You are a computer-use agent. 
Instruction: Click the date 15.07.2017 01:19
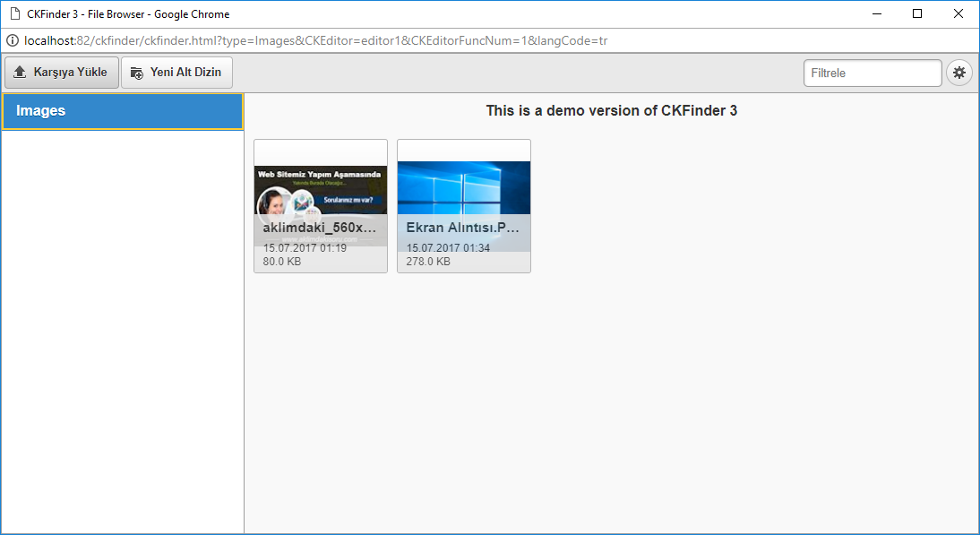tap(305, 248)
